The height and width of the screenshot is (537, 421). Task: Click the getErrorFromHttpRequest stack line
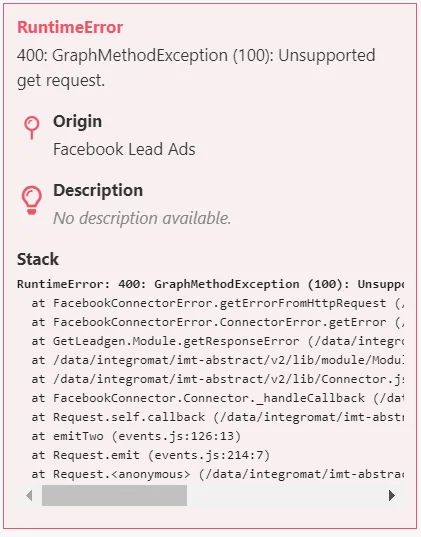pyautogui.click(x=218, y=303)
